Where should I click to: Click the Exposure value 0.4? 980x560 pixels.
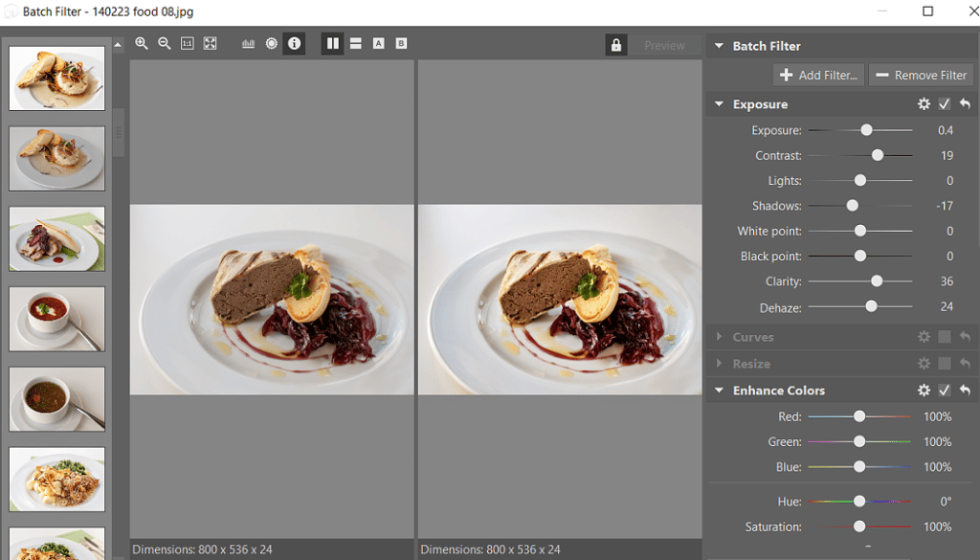945,130
